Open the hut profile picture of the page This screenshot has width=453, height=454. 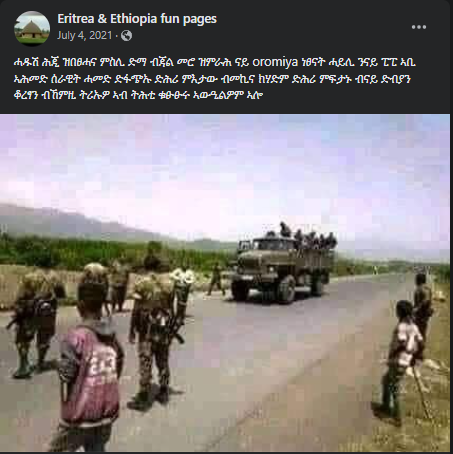coord(32,28)
